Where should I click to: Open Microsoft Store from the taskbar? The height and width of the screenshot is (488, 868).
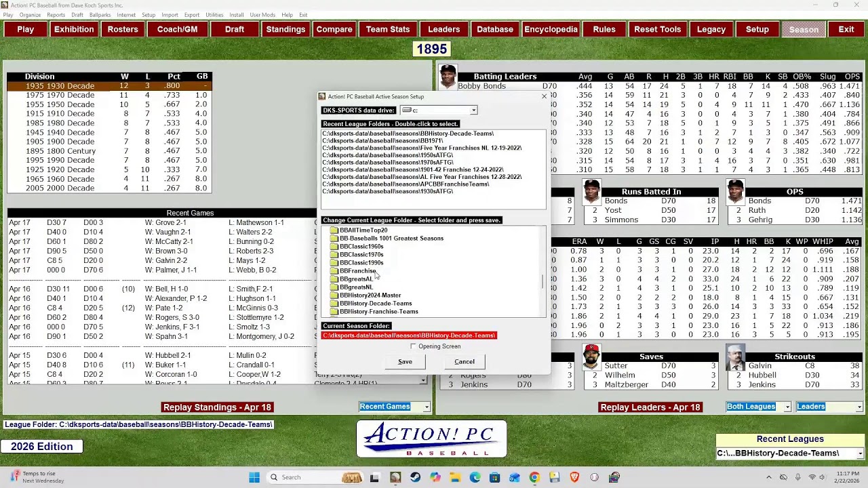(495, 477)
